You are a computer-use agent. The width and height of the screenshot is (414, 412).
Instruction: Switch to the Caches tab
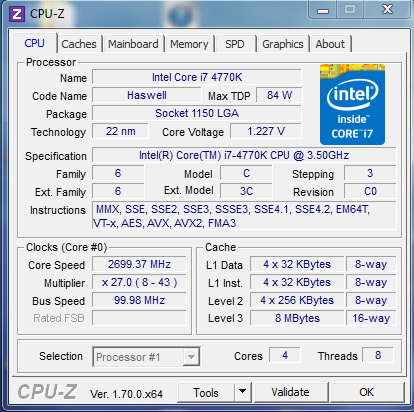pyautogui.click(x=79, y=44)
